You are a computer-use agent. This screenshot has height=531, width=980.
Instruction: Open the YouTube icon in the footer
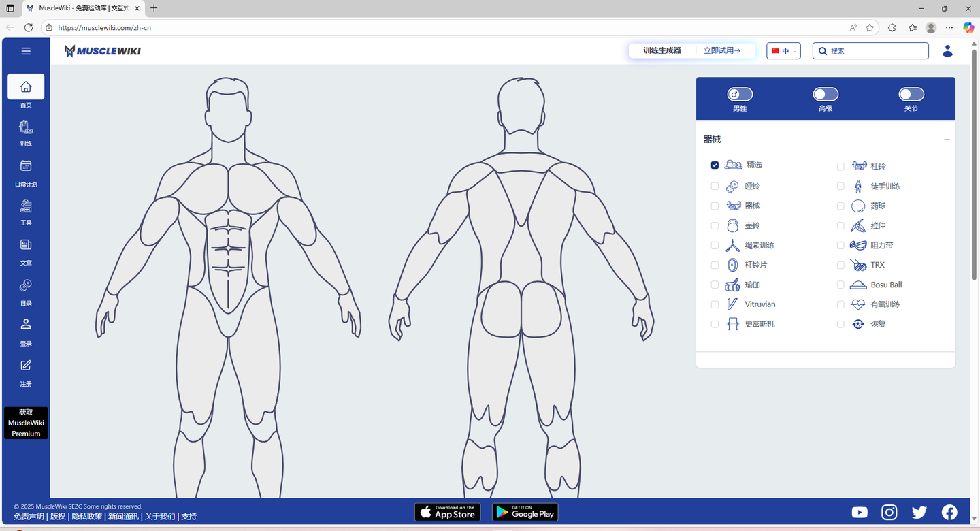point(860,512)
